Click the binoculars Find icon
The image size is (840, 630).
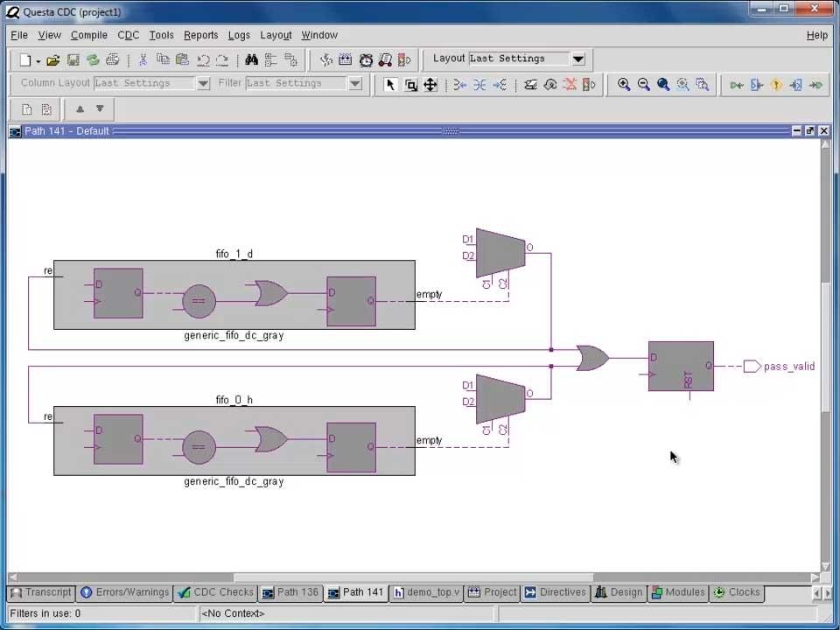pos(251,60)
